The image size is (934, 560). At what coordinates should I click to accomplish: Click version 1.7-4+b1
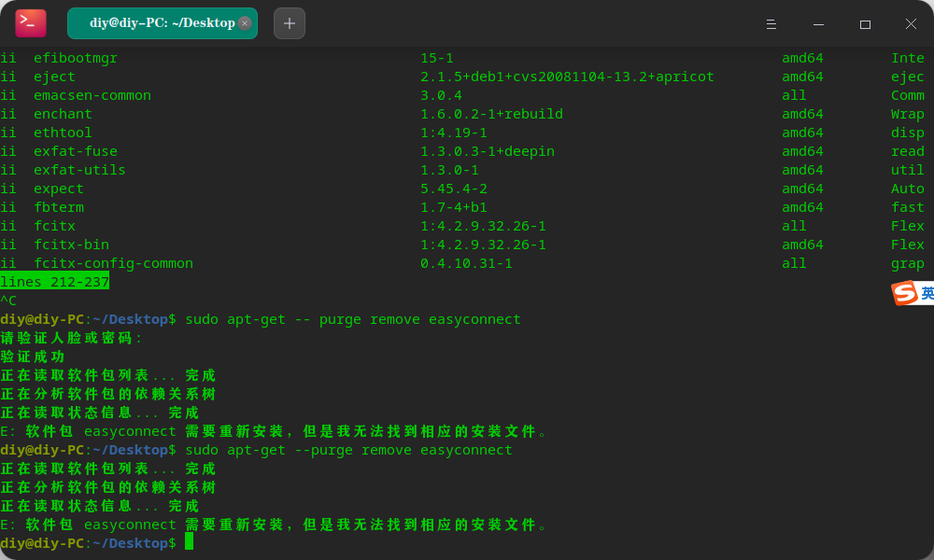pyautogui.click(x=454, y=207)
